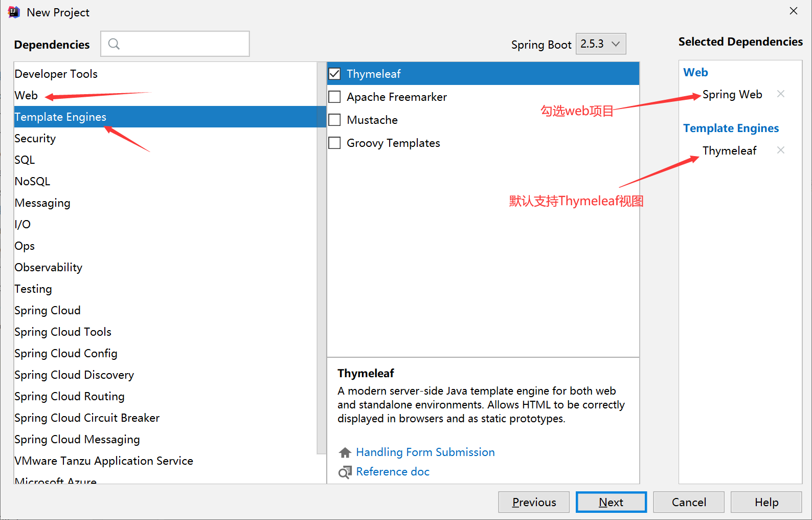Open the Security category
This screenshot has height=520, width=812.
(x=166, y=138)
